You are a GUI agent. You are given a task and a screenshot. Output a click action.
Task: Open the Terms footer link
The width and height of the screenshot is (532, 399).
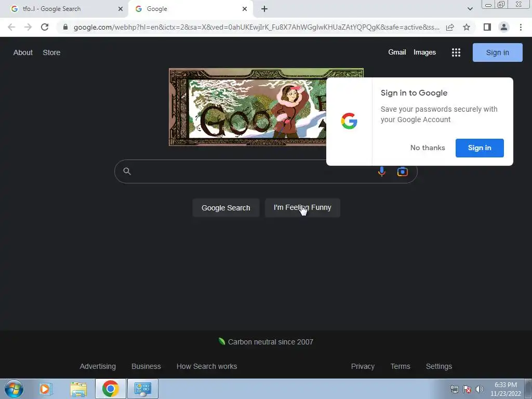click(400, 366)
